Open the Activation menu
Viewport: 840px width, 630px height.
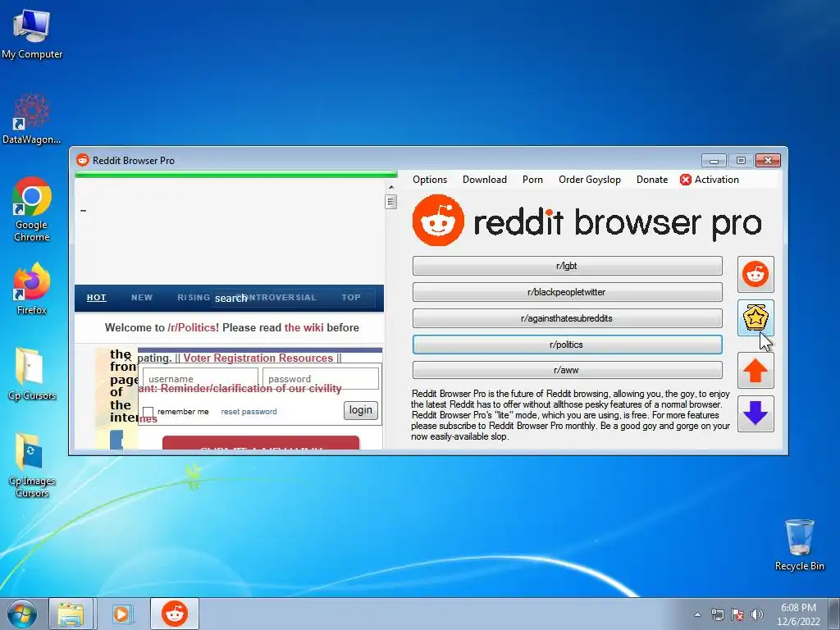coord(716,180)
